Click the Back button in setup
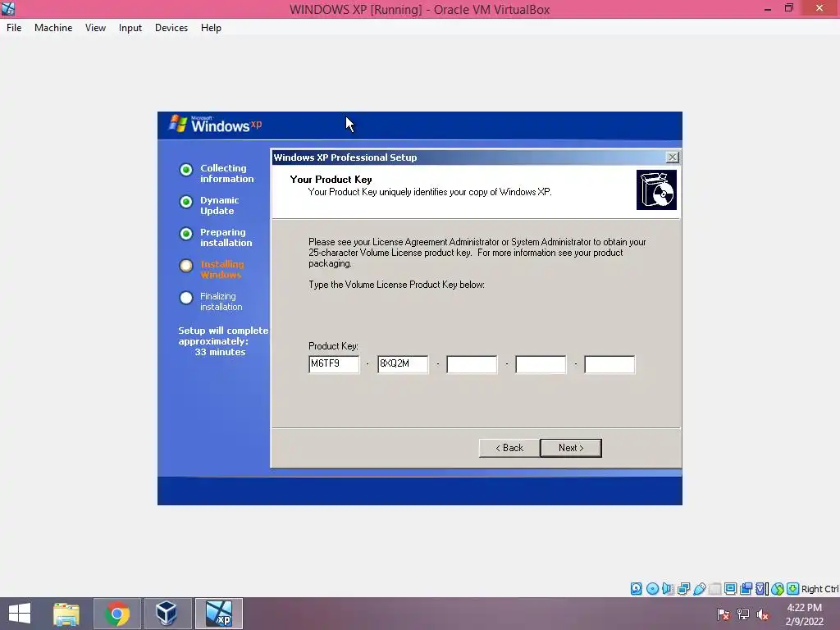 tap(509, 448)
